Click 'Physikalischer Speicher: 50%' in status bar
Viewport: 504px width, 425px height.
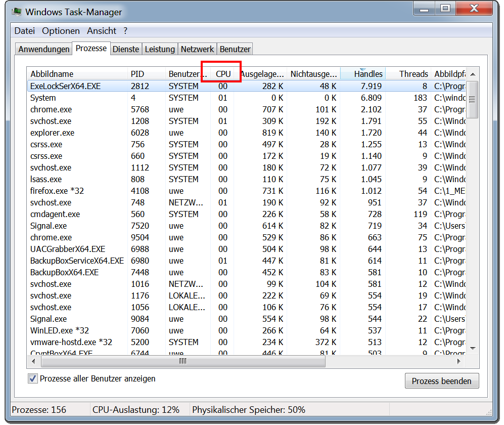click(x=249, y=409)
